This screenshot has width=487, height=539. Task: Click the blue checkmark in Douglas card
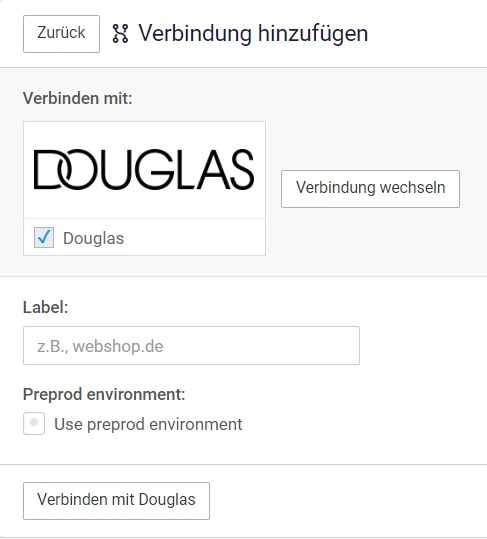(x=44, y=237)
